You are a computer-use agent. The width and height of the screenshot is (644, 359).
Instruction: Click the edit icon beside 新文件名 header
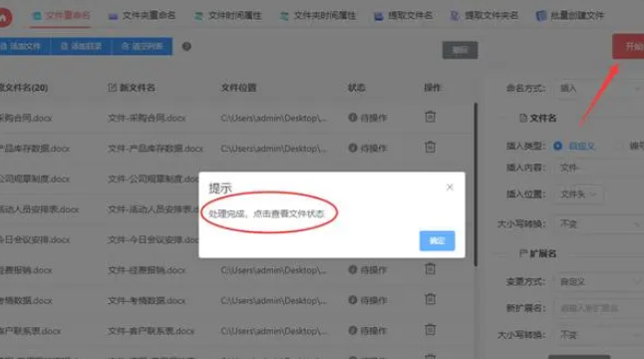[x=112, y=87]
